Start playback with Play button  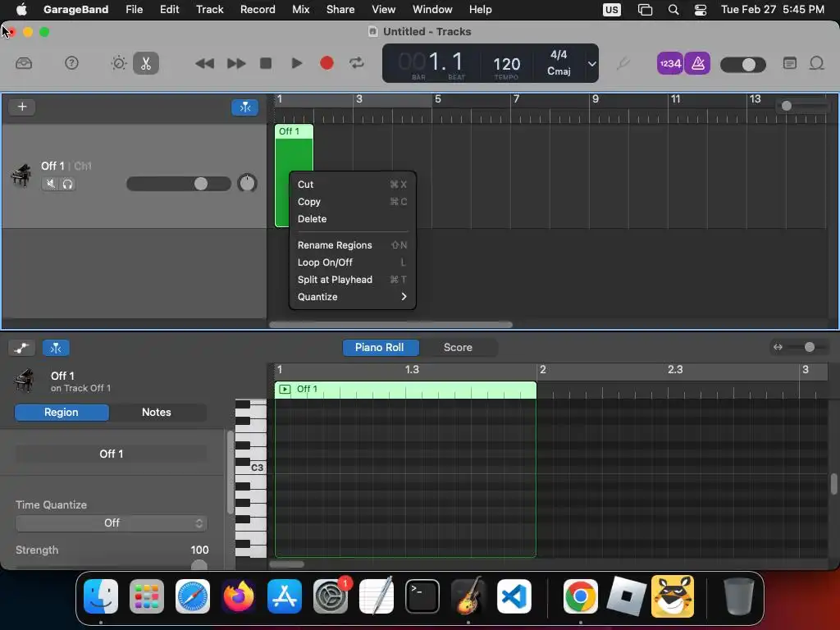tap(296, 63)
